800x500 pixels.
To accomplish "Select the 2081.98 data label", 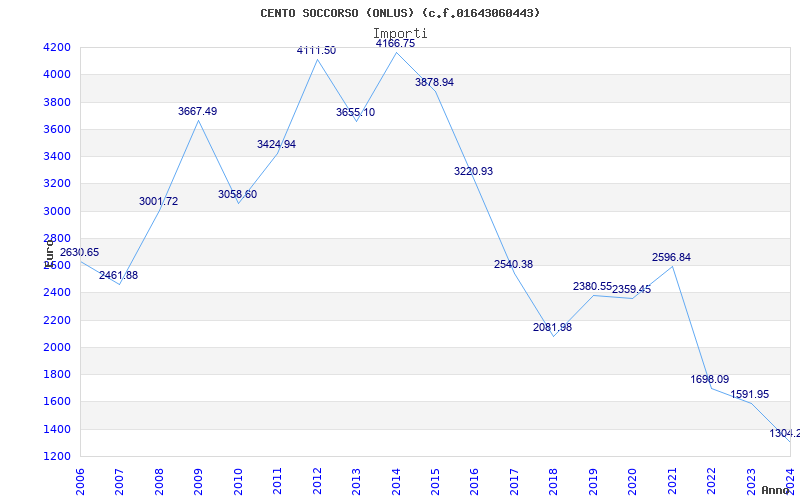I will click(553, 328).
